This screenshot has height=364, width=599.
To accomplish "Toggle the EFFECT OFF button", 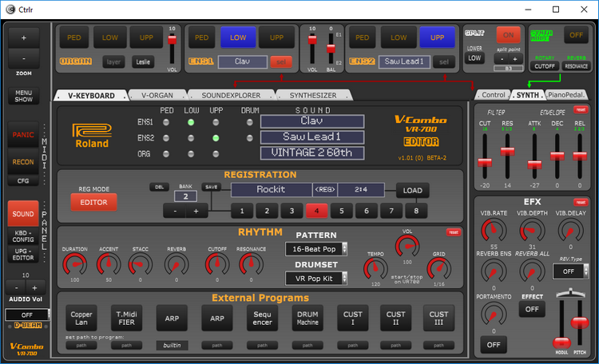I will pyautogui.click(x=532, y=309).
